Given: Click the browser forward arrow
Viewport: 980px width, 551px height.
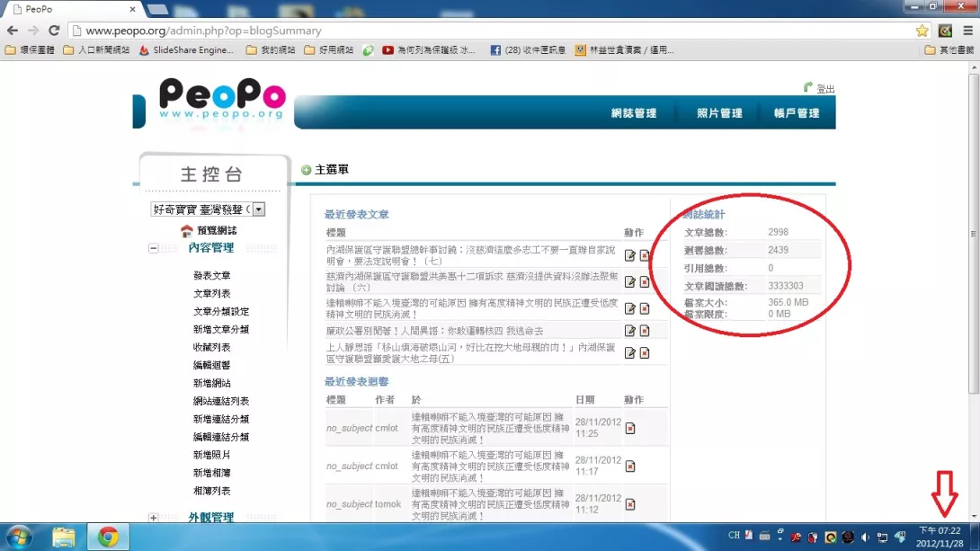Looking at the screenshot, I should [33, 31].
